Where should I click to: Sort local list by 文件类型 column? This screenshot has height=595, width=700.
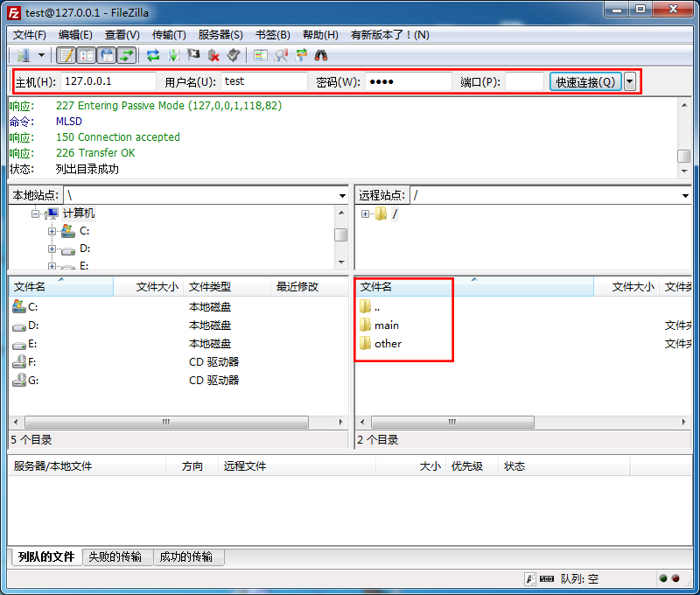click(227, 287)
